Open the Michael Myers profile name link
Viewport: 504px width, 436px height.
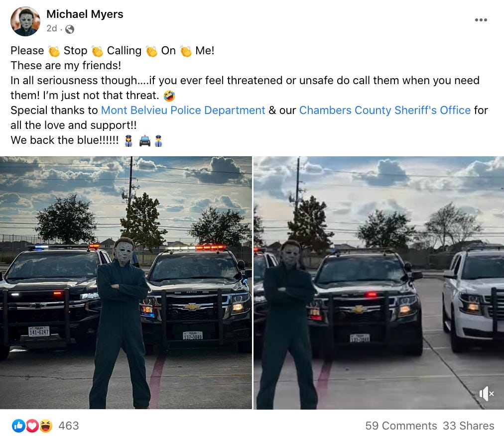pyautogui.click(x=85, y=14)
